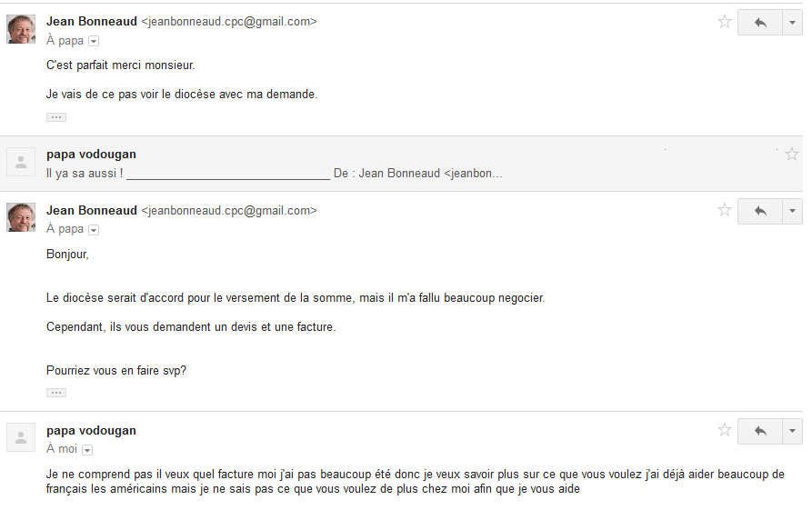The height and width of the screenshot is (520, 812).
Task: Reply to the first Jean Bonneaud email
Action: tap(760, 22)
